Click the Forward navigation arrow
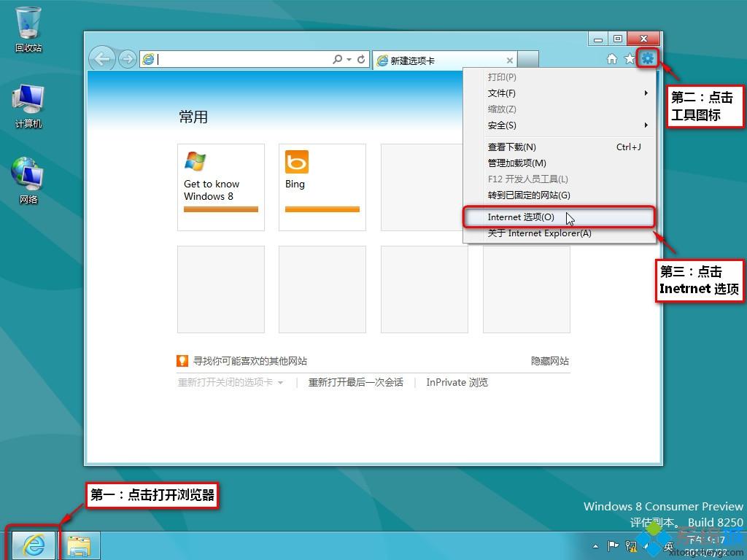This screenshot has height=560, width=747. point(127,59)
